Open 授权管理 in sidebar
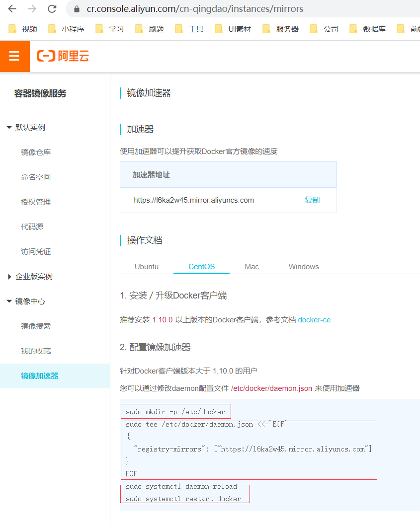The image size is (420, 525). [36, 202]
